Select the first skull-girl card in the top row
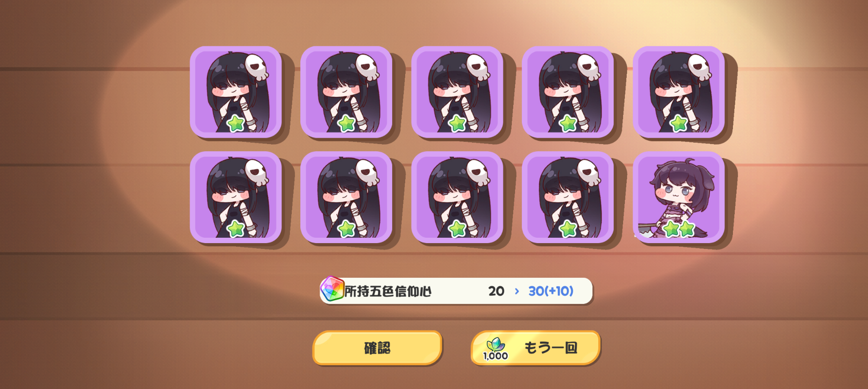 click(x=236, y=92)
